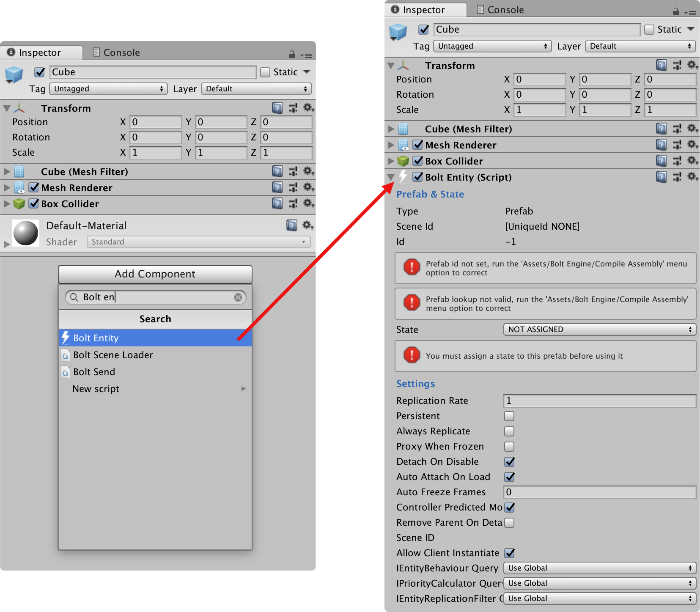The image size is (700, 612).
Task: Click the Bolt Entity lightning script icon
Action: tap(404, 177)
